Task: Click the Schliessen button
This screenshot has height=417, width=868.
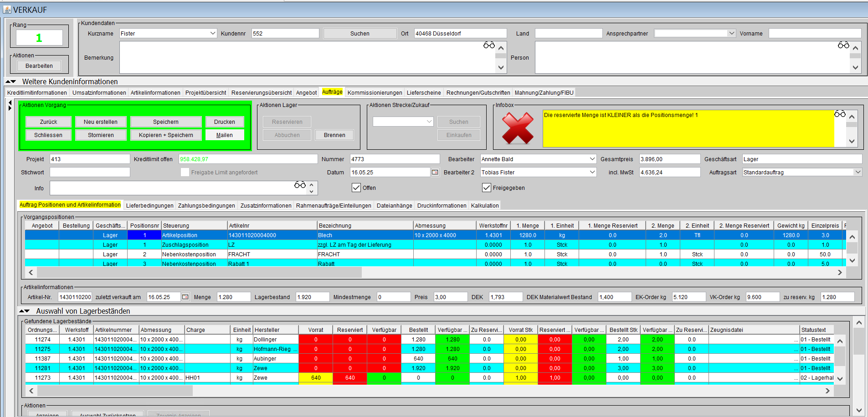Action: coord(48,135)
